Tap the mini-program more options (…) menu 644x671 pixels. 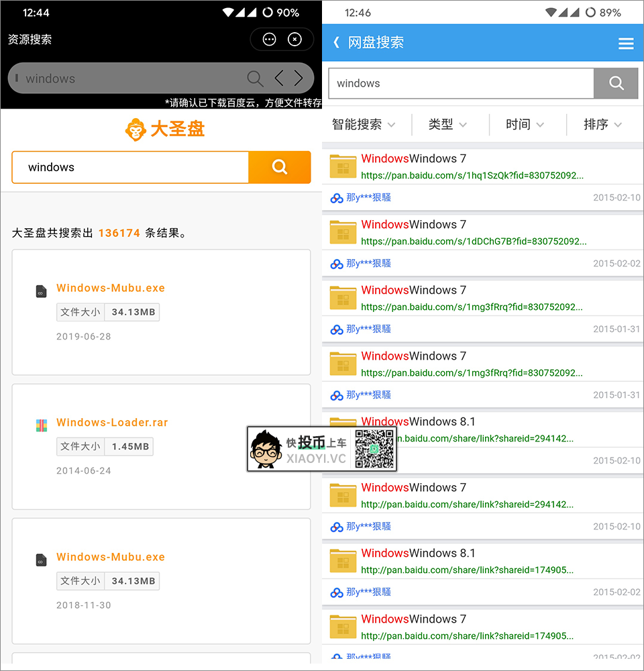click(x=269, y=40)
